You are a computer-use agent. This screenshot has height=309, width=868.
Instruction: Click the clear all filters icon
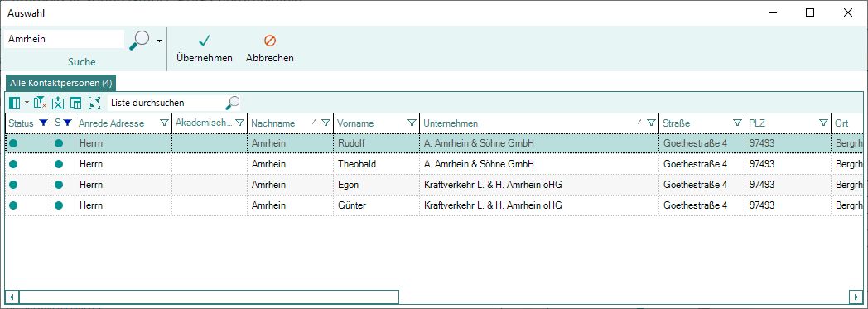pyautogui.click(x=40, y=103)
